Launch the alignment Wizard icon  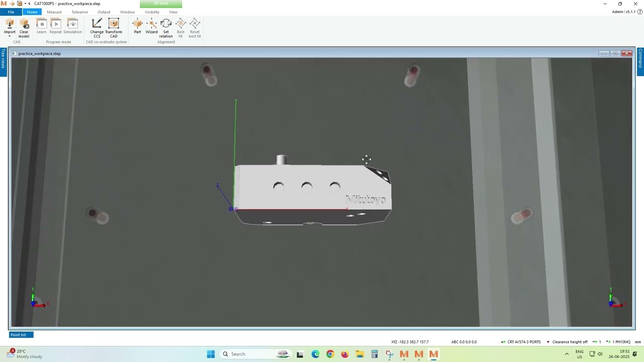tap(151, 24)
